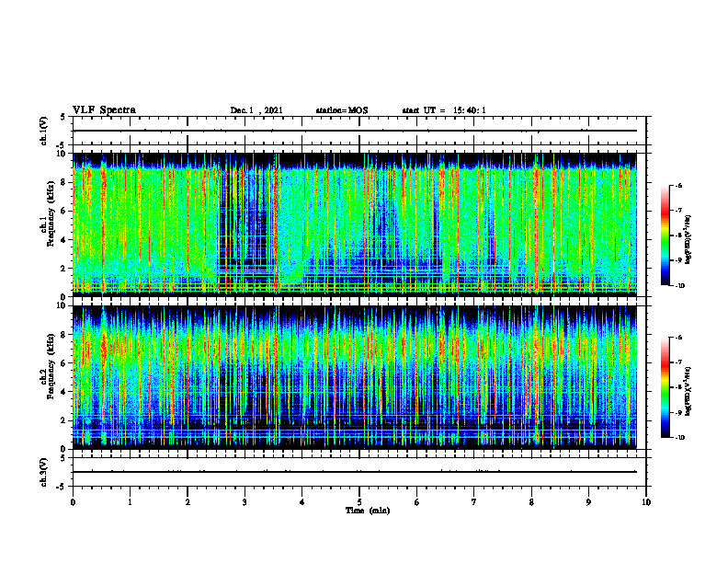728x563 pixels.
Task: Select the ch.1 "Frequency (kHz)" axis label
Action: [x=51, y=213]
